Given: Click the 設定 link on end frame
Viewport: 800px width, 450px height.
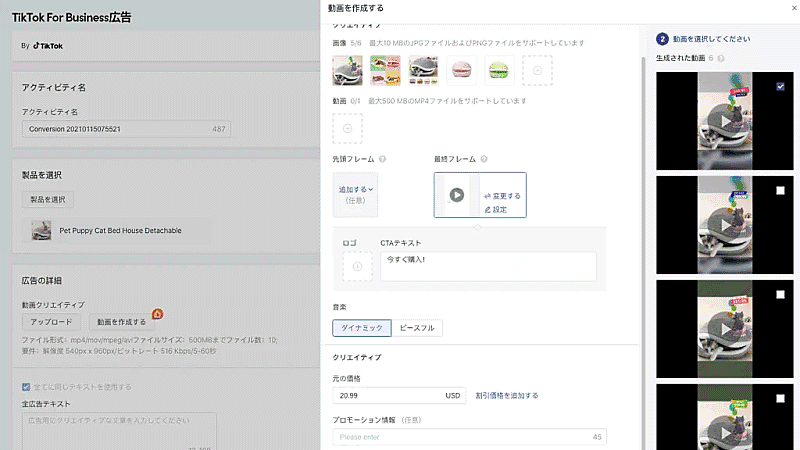Looking at the screenshot, I should tap(496, 210).
